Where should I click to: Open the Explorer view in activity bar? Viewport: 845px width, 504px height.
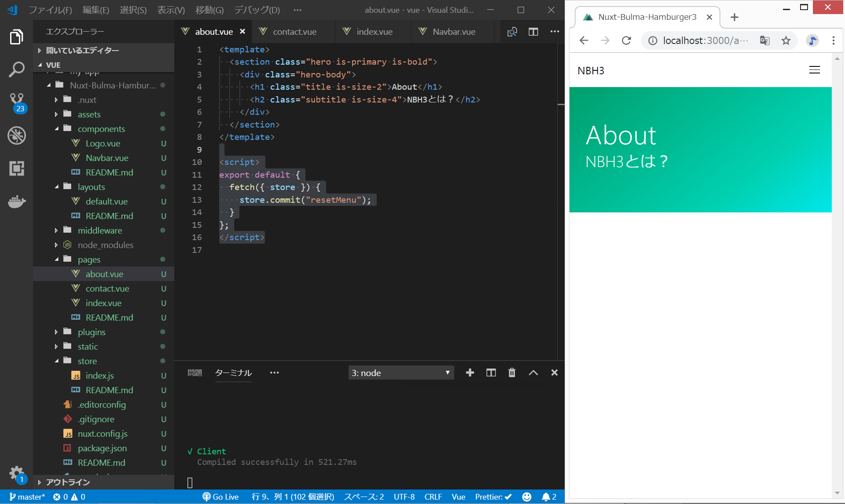point(16,37)
